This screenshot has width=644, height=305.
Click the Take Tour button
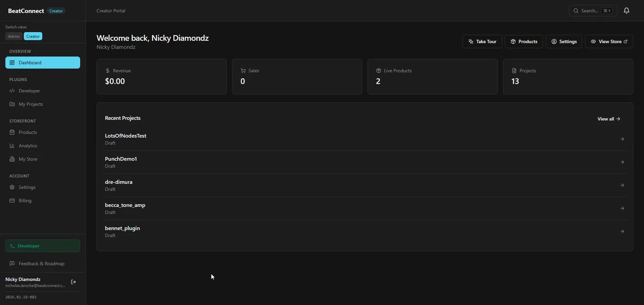point(482,41)
